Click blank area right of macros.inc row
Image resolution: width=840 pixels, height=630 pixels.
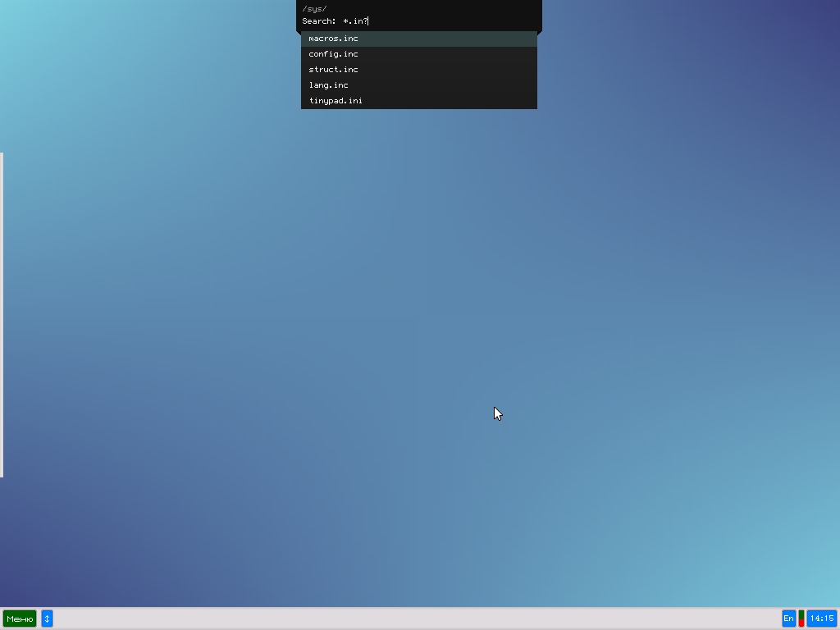click(x=459, y=39)
